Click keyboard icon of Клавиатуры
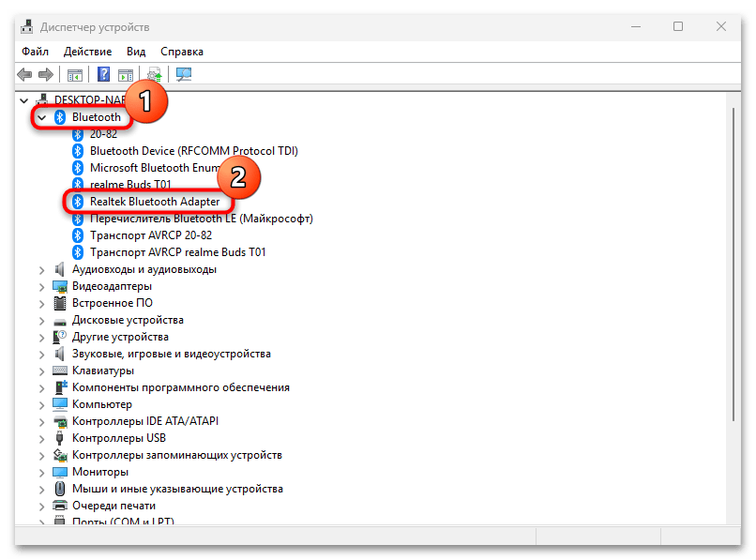 (x=60, y=371)
